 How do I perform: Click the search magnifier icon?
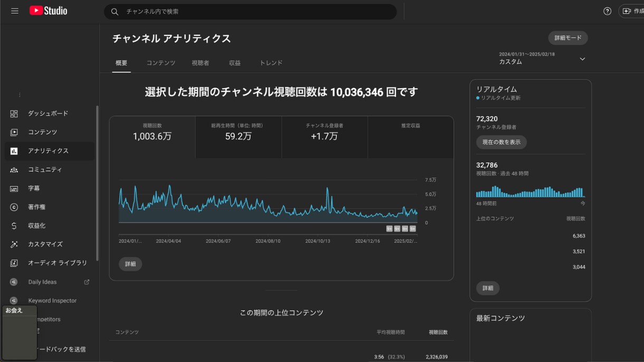click(115, 12)
